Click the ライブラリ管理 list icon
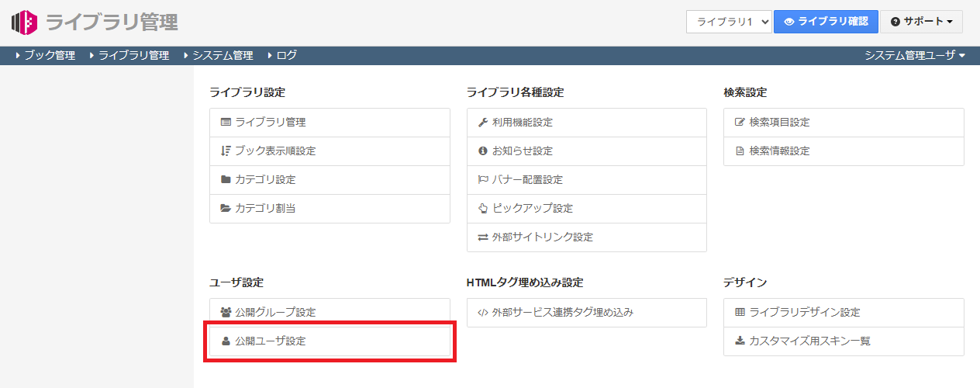980x388 pixels. [226, 123]
